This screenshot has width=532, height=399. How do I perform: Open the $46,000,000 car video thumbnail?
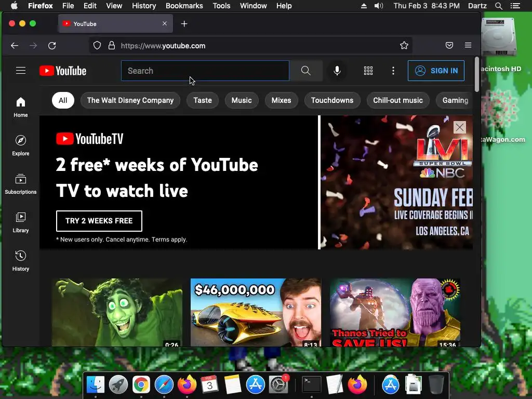coord(256,312)
